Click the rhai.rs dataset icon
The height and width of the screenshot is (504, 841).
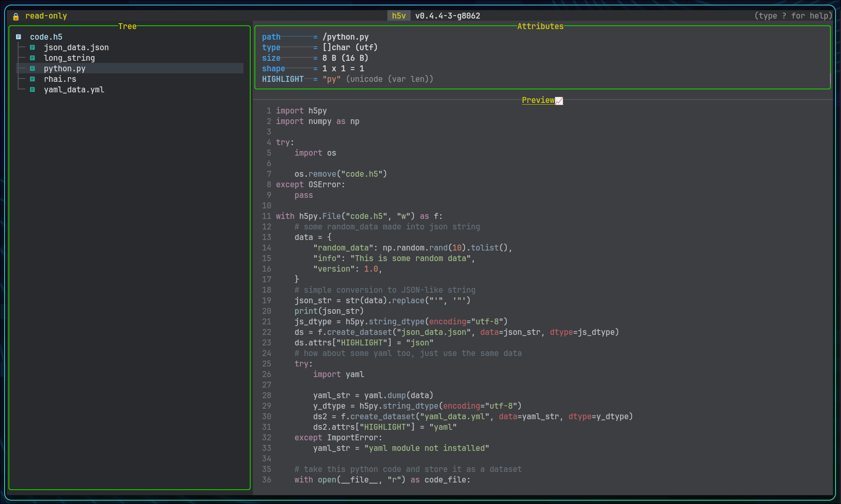[x=32, y=79]
